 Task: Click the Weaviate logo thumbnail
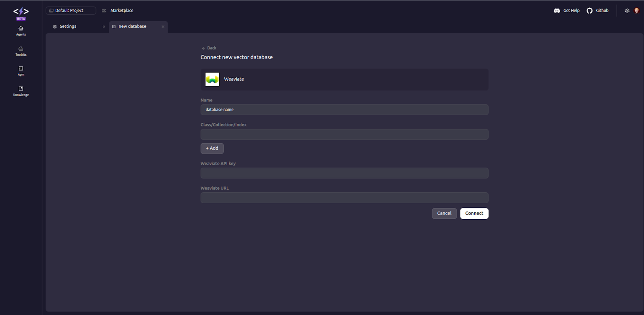pos(212,79)
